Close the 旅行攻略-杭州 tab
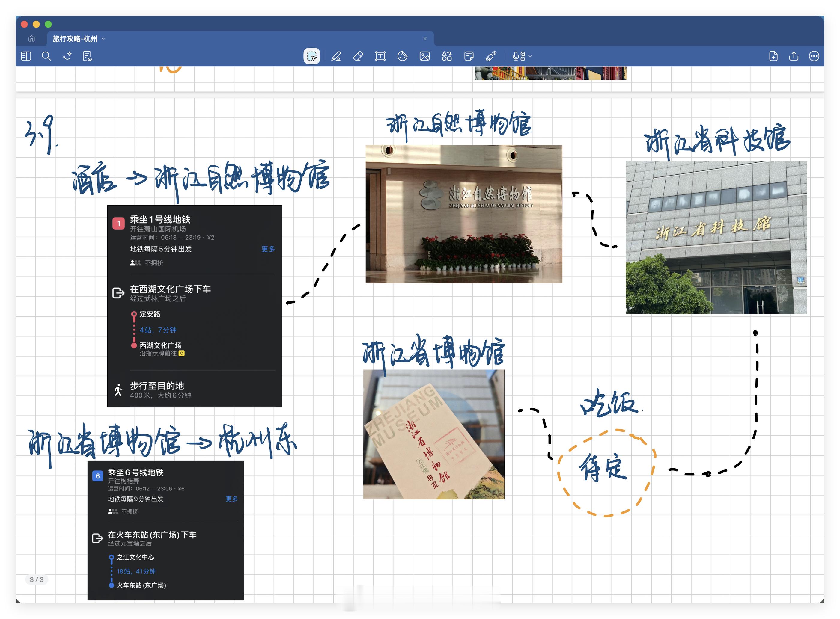The image size is (840, 619). (425, 39)
